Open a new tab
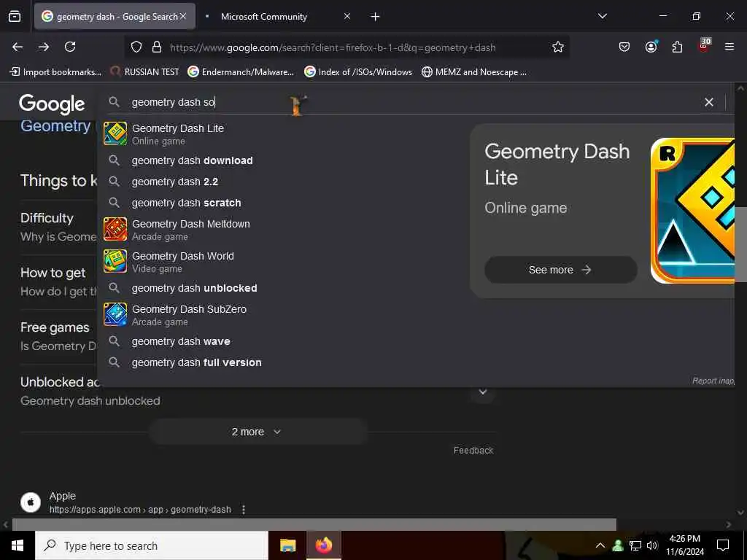 click(376, 17)
